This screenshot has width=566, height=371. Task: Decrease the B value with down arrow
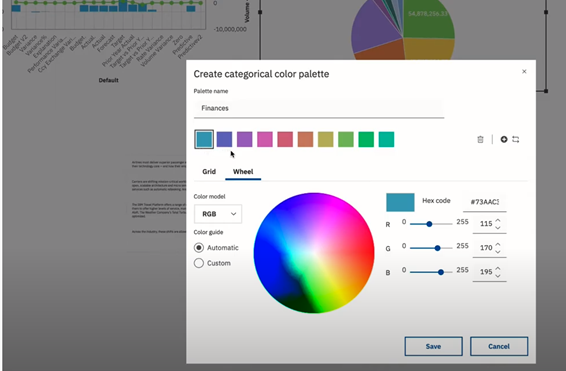point(498,276)
